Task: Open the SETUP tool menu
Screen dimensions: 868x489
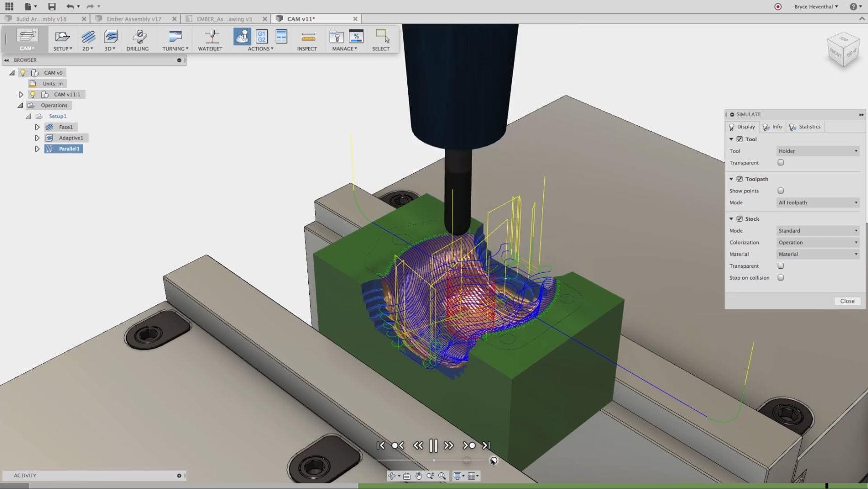Action: pos(62,41)
